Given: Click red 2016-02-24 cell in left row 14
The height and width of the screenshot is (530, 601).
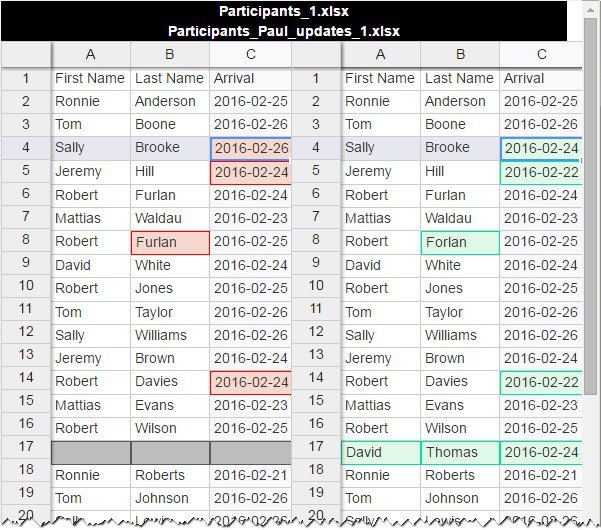Looking at the screenshot, I should (250, 382).
